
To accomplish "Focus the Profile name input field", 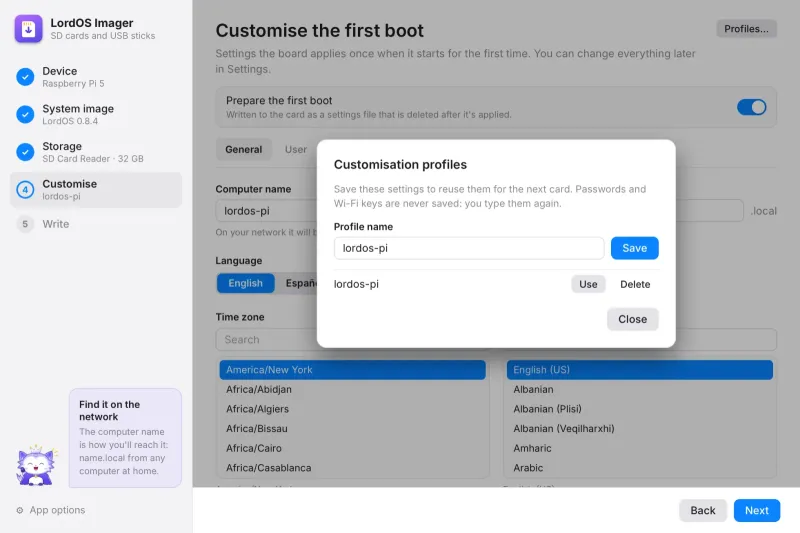I will click(x=469, y=248).
